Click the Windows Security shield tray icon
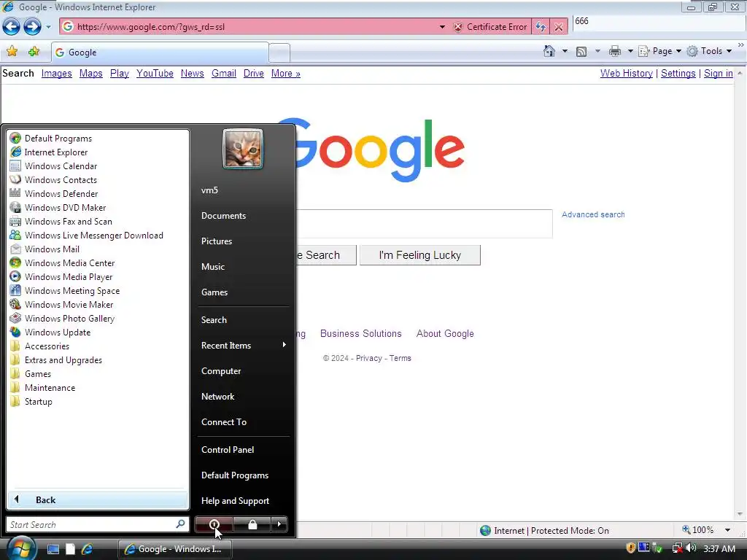Viewport: 747px width, 560px height. [x=631, y=548]
